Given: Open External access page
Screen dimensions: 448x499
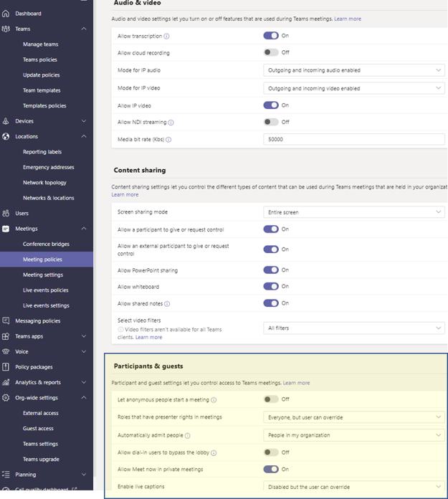Looking at the screenshot, I should pyautogui.click(x=40, y=413).
